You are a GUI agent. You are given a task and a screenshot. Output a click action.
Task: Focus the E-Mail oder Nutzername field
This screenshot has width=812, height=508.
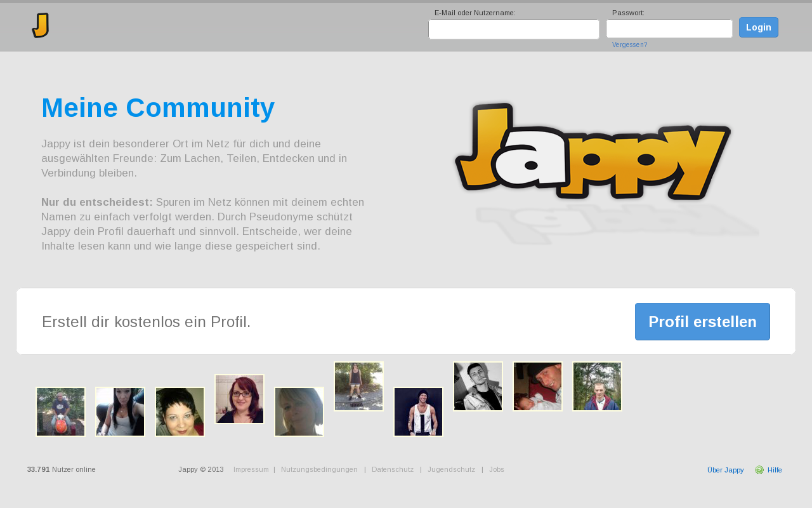point(514,29)
